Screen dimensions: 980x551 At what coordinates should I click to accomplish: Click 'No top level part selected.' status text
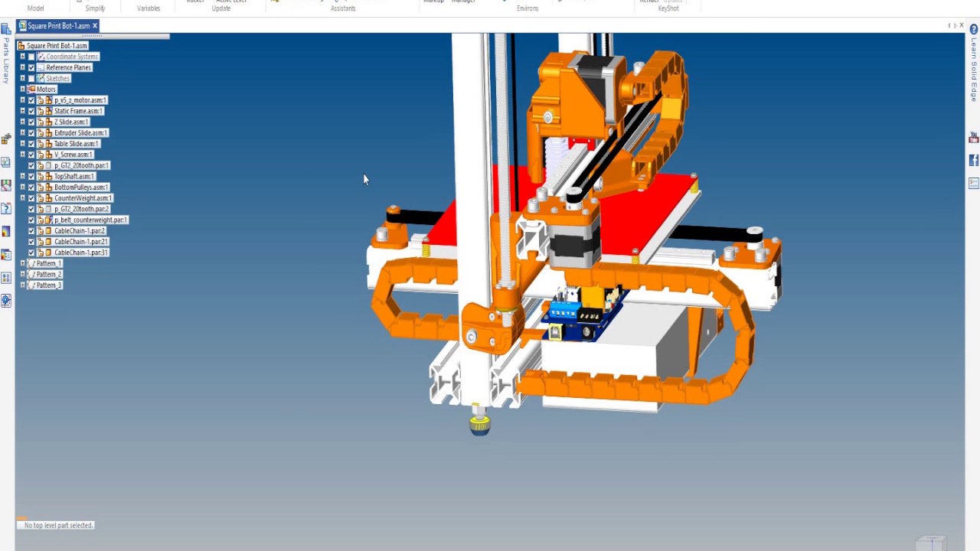click(58, 525)
